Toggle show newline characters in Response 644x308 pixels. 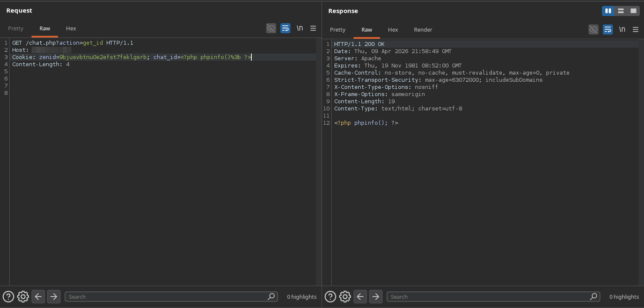click(622, 29)
